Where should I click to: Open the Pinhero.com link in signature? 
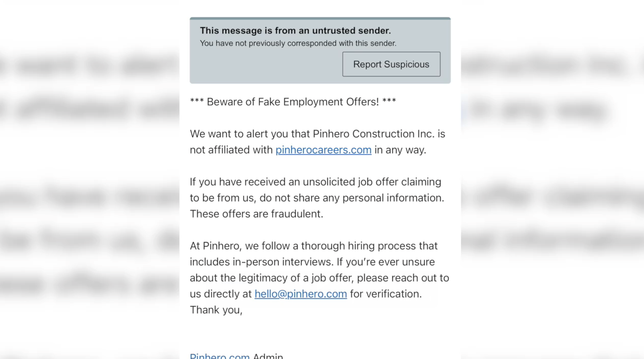(220, 355)
